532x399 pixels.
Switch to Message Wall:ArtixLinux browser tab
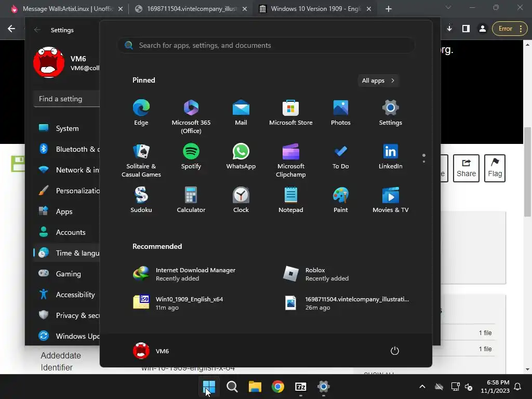pyautogui.click(x=67, y=9)
